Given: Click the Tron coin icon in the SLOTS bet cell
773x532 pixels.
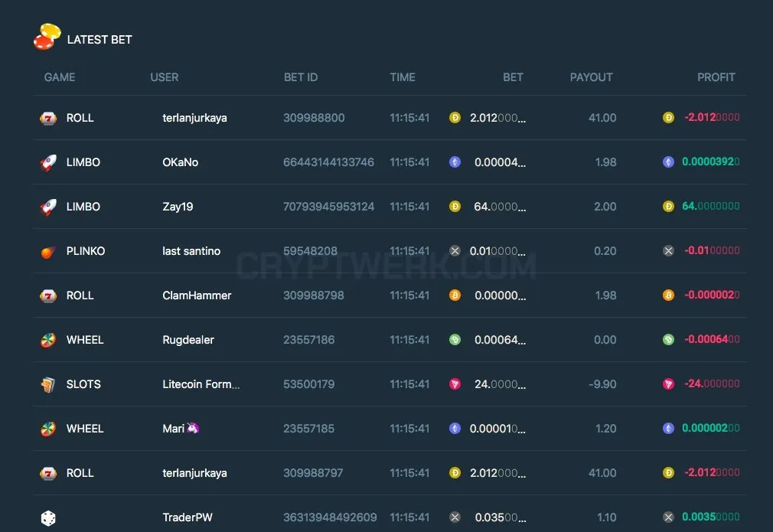Looking at the screenshot, I should pyautogui.click(x=455, y=384).
